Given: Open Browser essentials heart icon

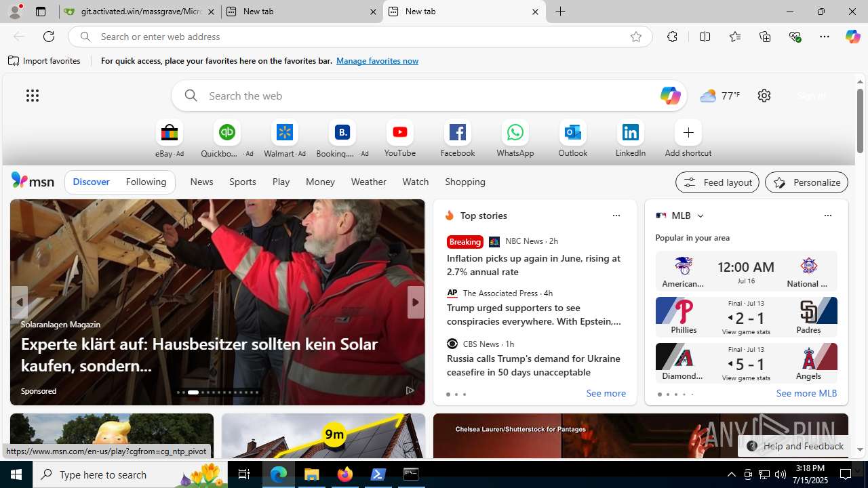Looking at the screenshot, I should coord(795,37).
